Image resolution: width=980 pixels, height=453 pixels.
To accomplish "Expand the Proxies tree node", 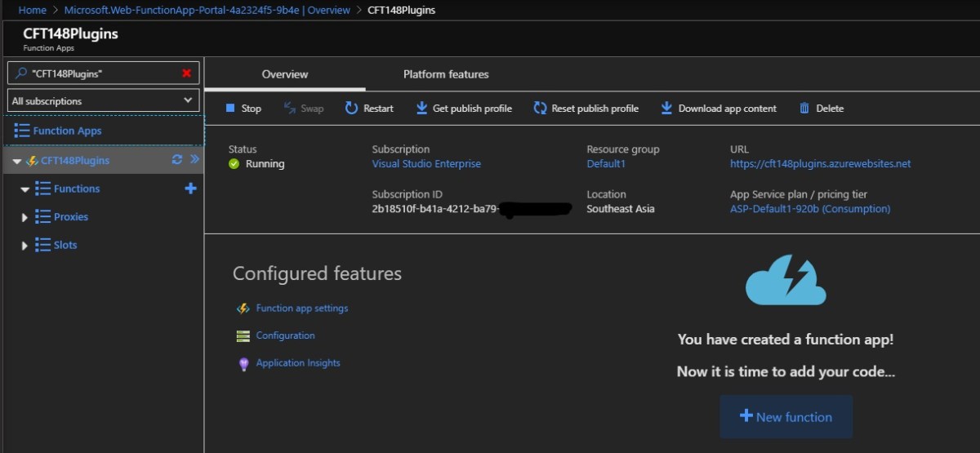I will [24, 218].
